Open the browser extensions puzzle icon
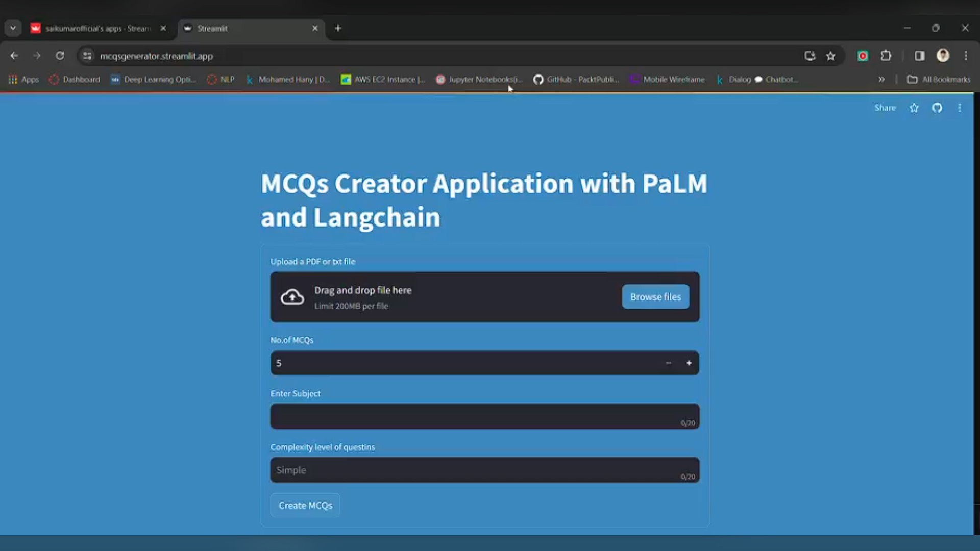Screen dimensions: 980x551 886,56
